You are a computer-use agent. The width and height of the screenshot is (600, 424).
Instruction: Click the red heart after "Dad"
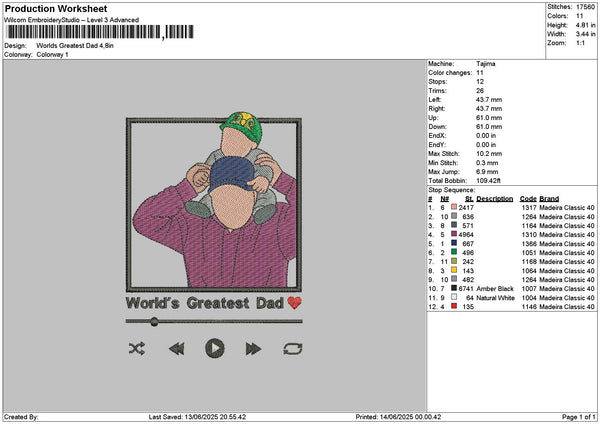point(295,303)
